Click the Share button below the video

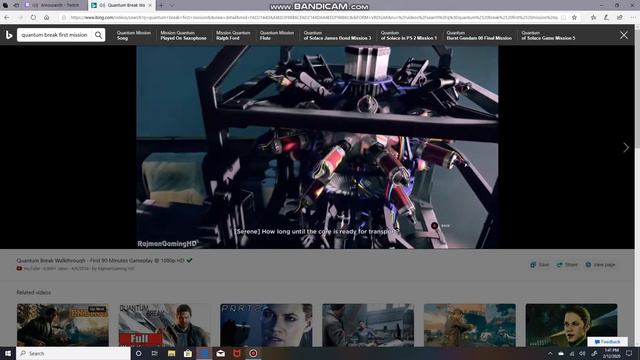point(567,265)
